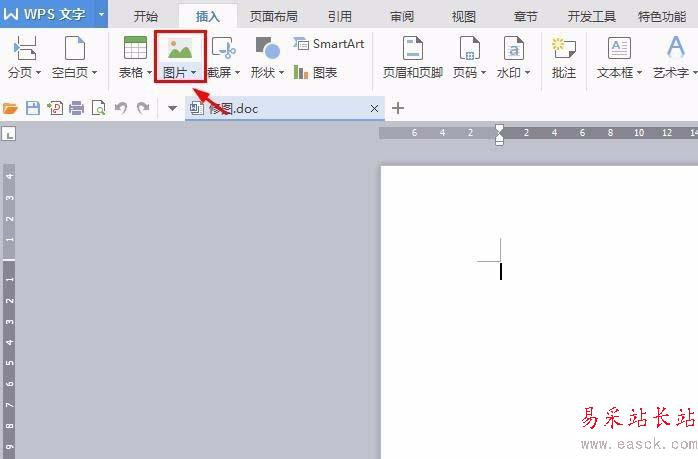Image resolution: width=698 pixels, height=459 pixels.
Task: Switch to the 视图 tab
Action: [x=464, y=16]
